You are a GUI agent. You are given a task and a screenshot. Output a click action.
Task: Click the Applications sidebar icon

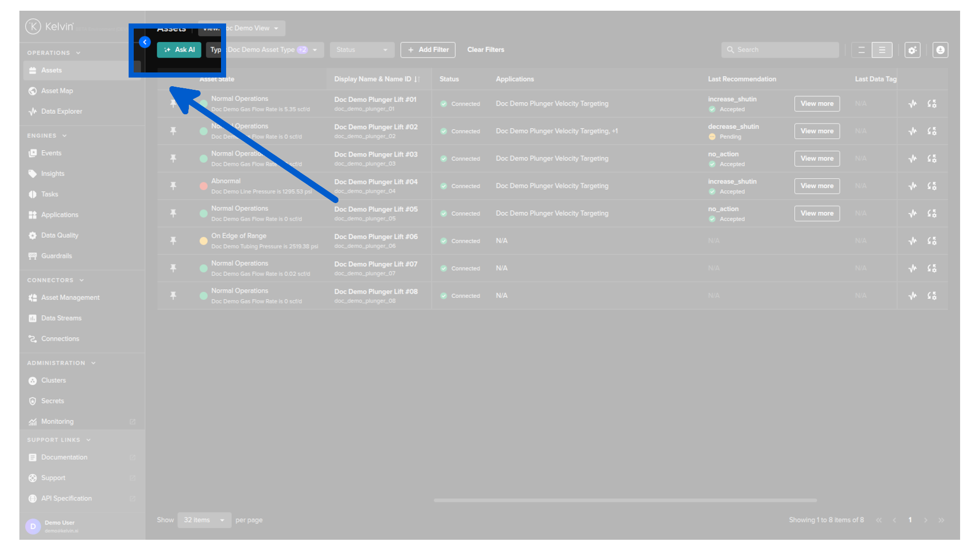click(33, 215)
